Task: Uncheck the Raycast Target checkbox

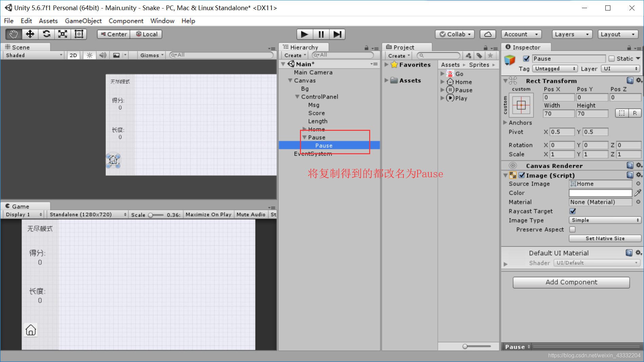Action: pyautogui.click(x=573, y=211)
